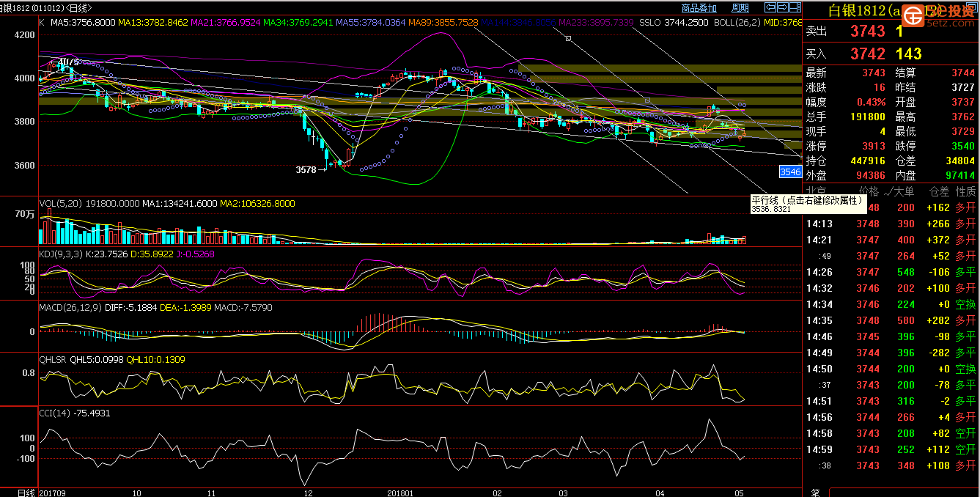The width and height of the screenshot is (980, 497).
Task: Click the 昨结 3727 value
Action: coord(963,87)
